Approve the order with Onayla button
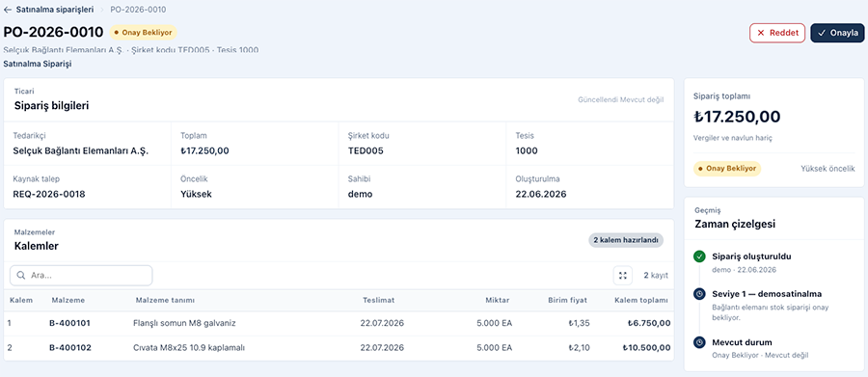Viewport: 868px width, 377px height. pos(837,33)
